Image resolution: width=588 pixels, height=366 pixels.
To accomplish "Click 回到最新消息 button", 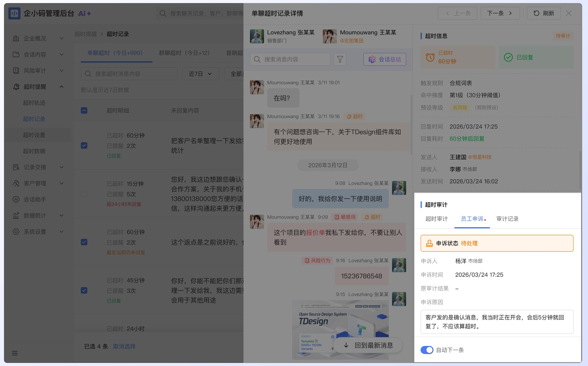I will (x=368, y=345).
